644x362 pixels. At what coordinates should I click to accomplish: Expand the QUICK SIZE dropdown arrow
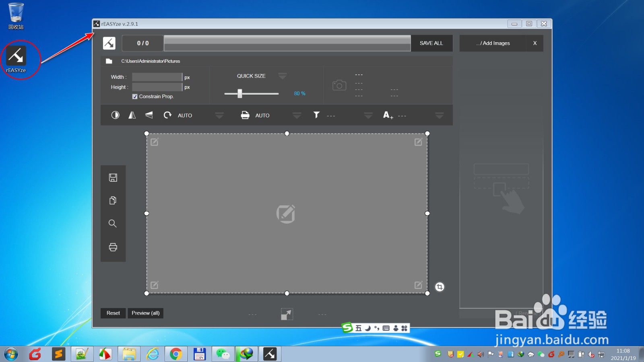coord(283,76)
